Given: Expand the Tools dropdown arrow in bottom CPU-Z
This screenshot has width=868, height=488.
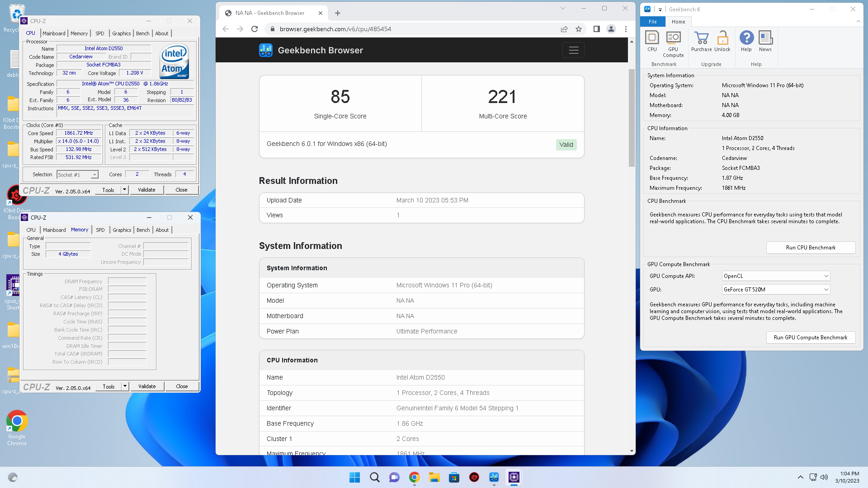Looking at the screenshot, I should (x=125, y=386).
